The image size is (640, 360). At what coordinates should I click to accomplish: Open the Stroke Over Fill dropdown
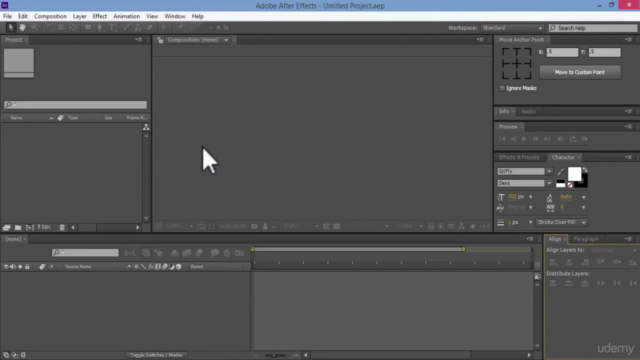click(x=561, y=222)
